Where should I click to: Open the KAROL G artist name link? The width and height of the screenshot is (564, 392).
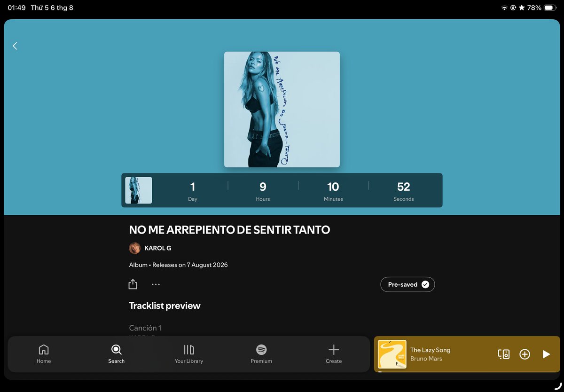[x=158, y=248]
